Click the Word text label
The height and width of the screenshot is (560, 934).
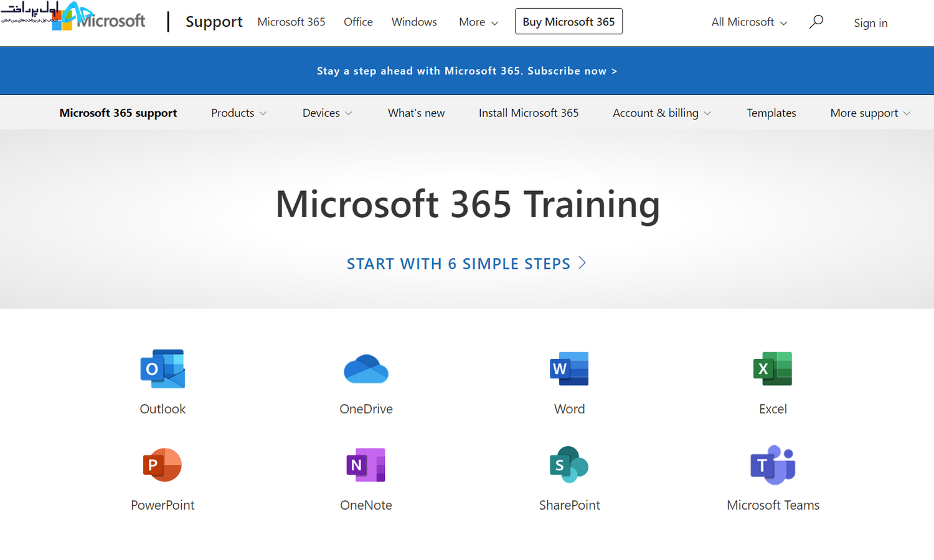pyautogui.click(x=569, y=409)
